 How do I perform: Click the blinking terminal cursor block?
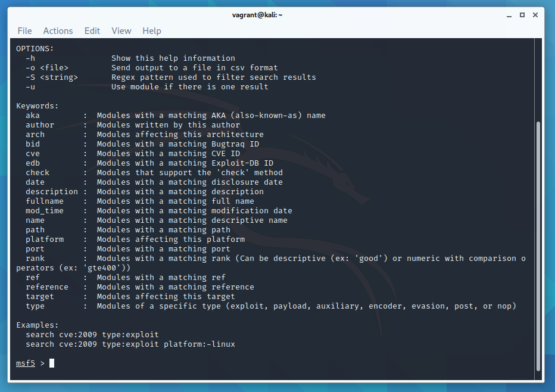click(51, 363)
